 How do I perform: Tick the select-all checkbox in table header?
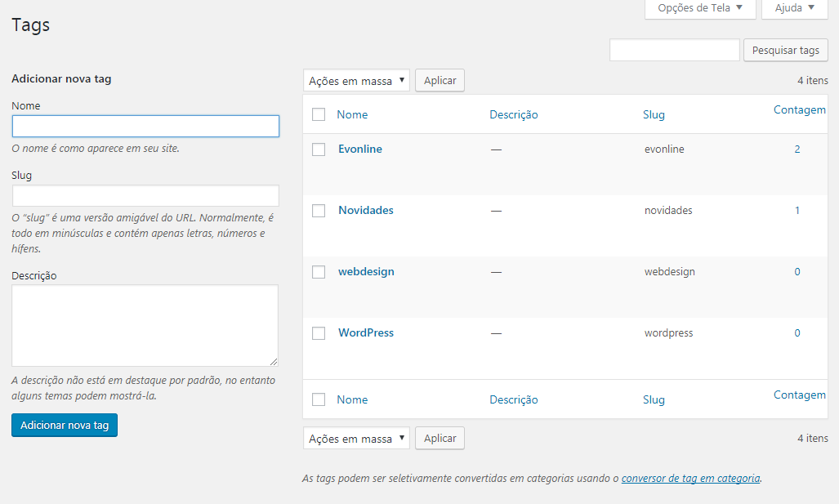click(319, 114)
